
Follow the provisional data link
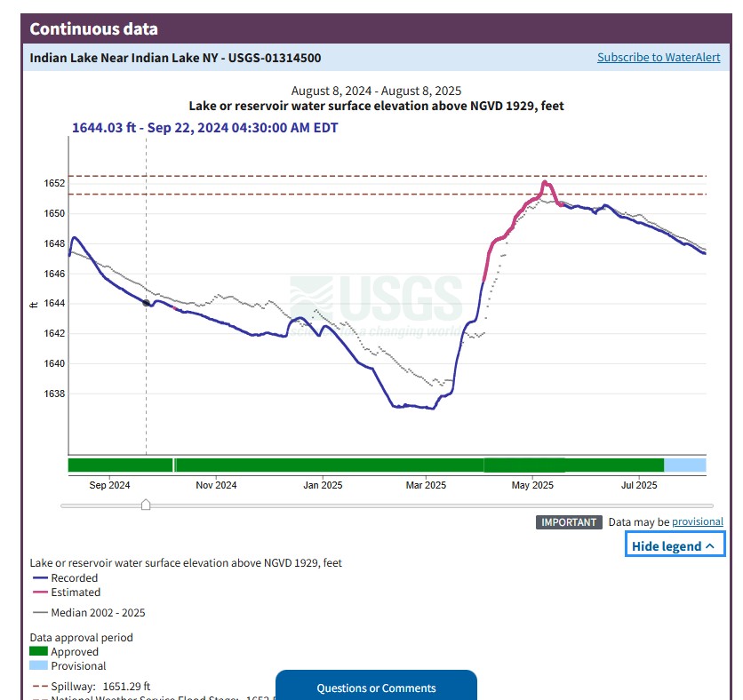(x=697, y=522)
